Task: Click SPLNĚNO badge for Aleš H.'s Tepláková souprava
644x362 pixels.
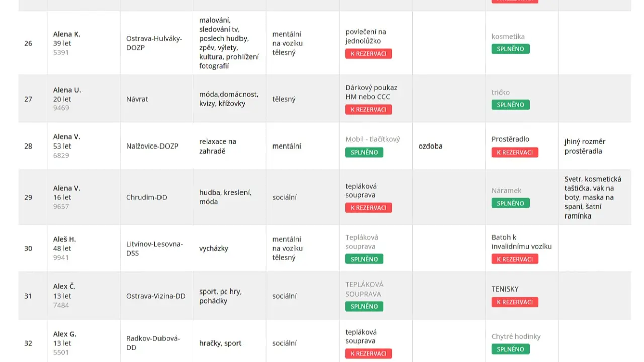Action: click(x=364, y=259)
